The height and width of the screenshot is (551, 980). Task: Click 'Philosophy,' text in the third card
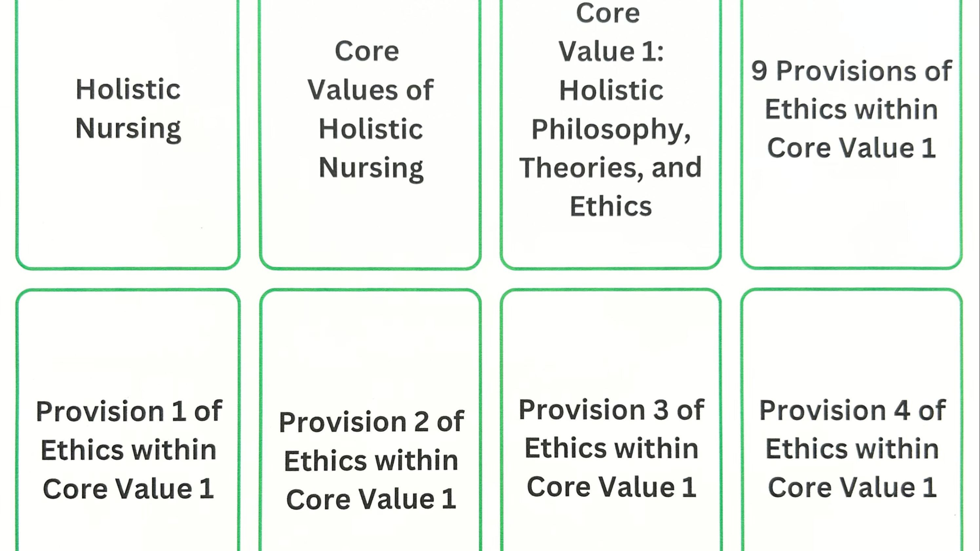tap(611, 130)
